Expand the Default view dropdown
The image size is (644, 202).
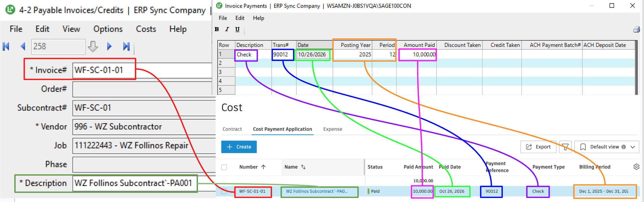(x=633, y=147)
